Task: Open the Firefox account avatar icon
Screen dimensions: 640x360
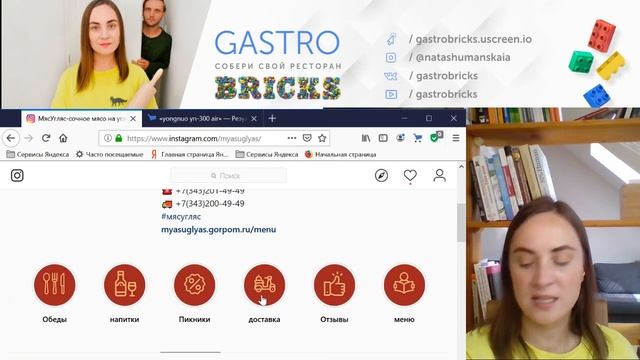Action: 400,138
